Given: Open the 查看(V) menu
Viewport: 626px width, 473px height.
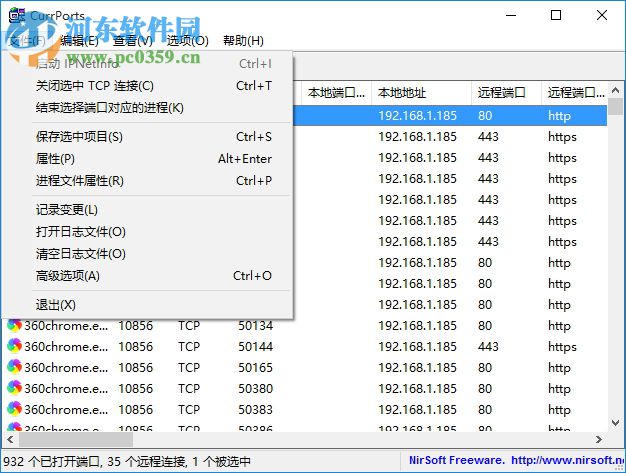Looking at the screenshot, I should pos(133,41).
